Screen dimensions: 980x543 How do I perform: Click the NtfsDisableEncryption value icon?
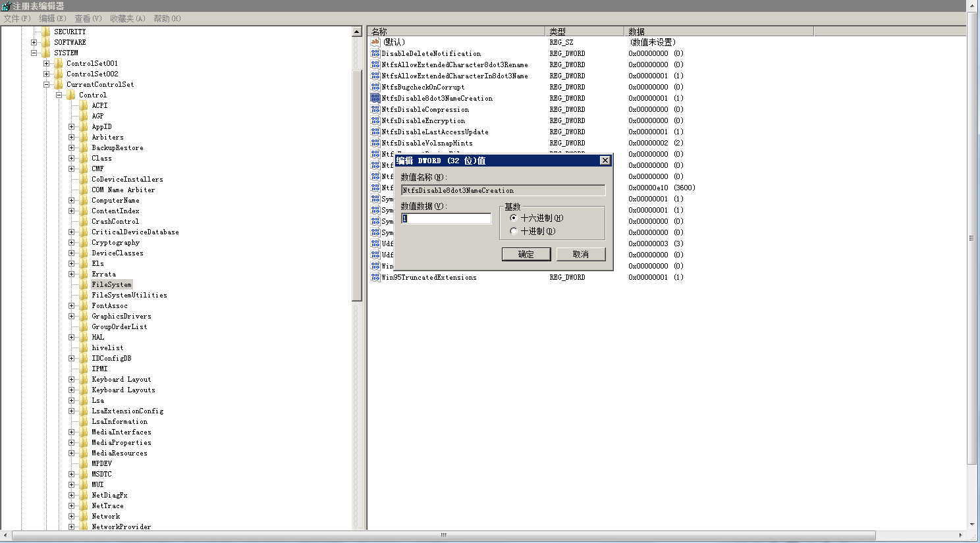375,120
